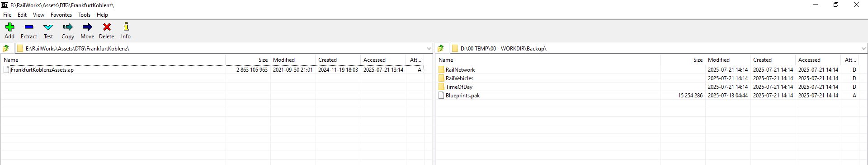
Task: Expand the left panel path dropdown
Action: click(x=429, y=48)
